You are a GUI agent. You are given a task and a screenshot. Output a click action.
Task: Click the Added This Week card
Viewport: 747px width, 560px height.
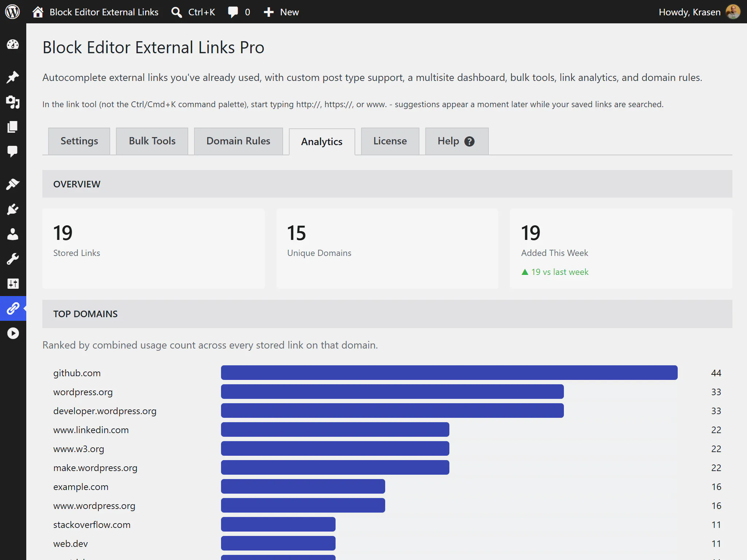[621, 249]
